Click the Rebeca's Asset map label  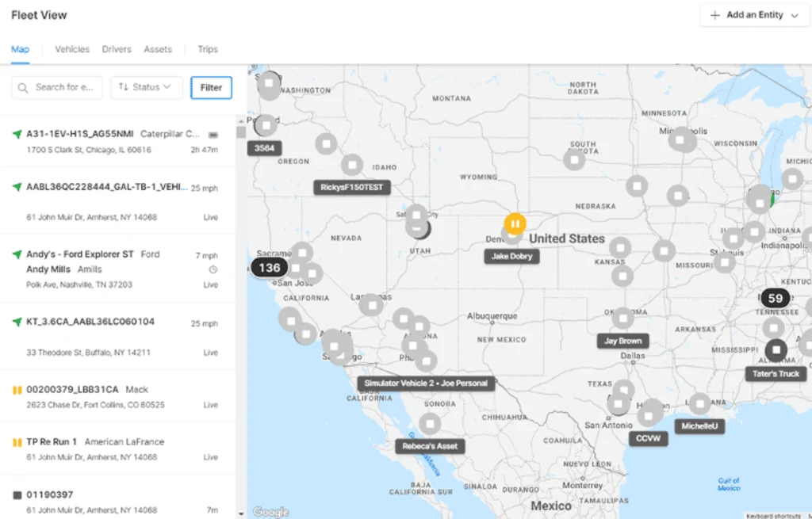(430, 447)
